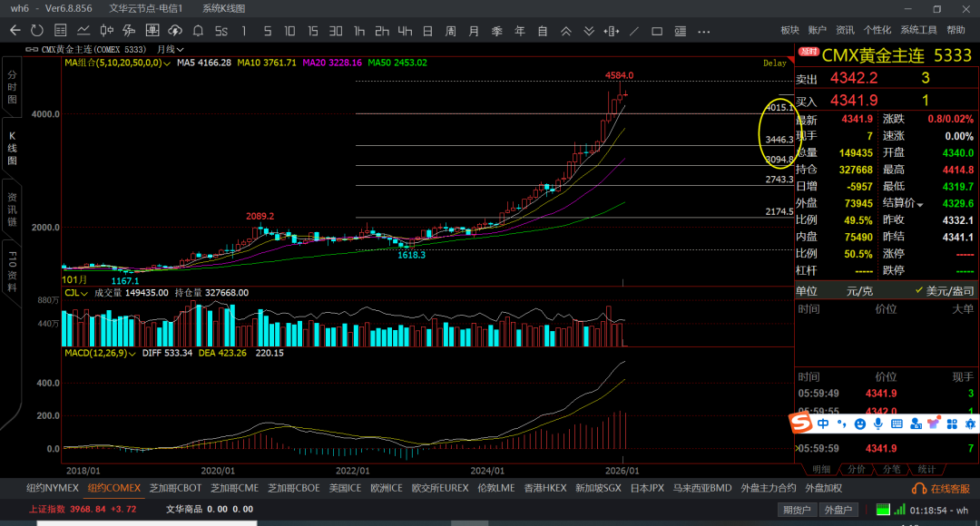
Task: Open 在线客服 online support link
Action: click(941, 489)
